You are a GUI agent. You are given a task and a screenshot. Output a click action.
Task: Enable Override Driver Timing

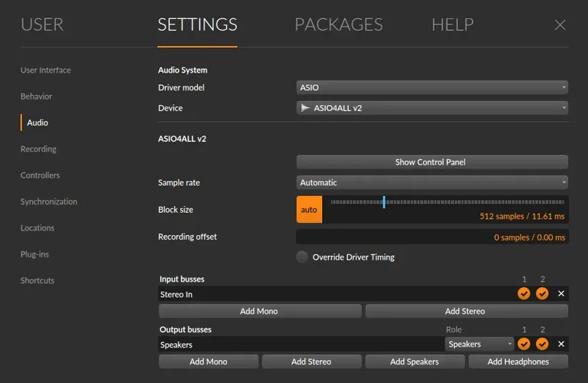tap(303, 257)
